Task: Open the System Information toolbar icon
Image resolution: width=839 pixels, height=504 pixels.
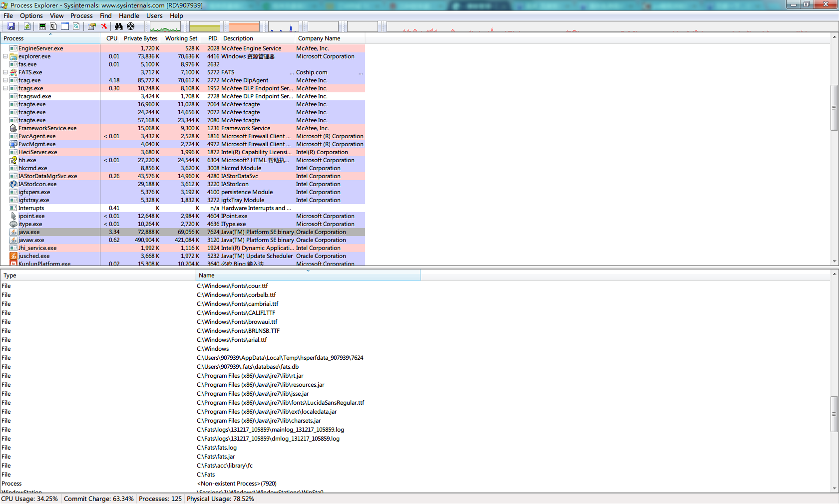Action: point(42,26)
